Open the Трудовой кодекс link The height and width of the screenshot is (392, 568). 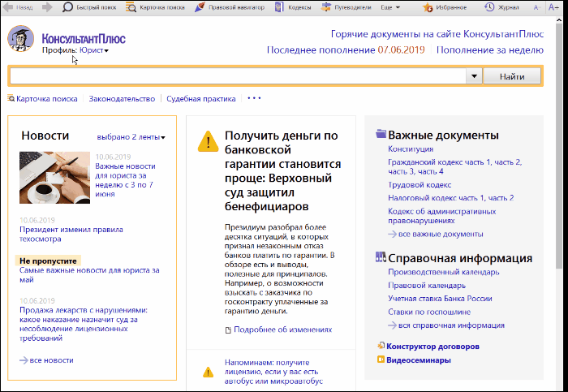click(420, 185)
